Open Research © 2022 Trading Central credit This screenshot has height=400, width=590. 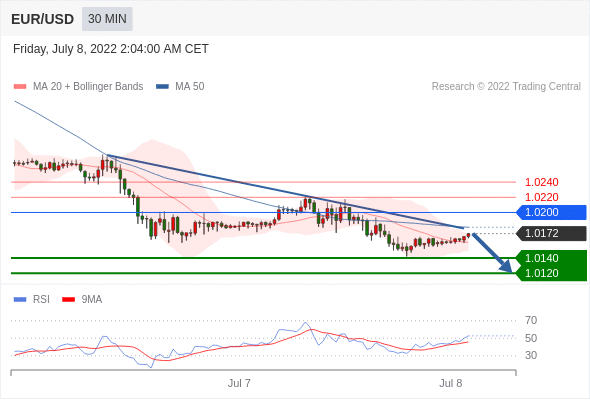tap(506, 87)
